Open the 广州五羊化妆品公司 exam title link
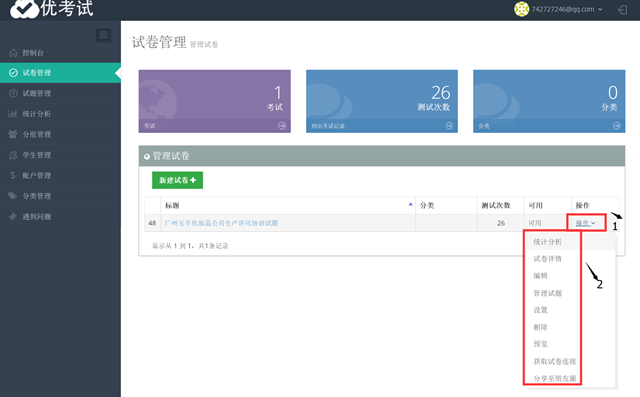 221,223
